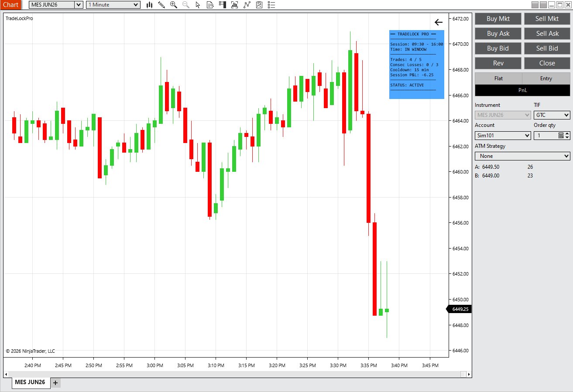Open the TIF dropdown showing GTC
Image resolution: width=573 pixels, height=392 pixels.
pyautogui.click(x=552, y=115)
